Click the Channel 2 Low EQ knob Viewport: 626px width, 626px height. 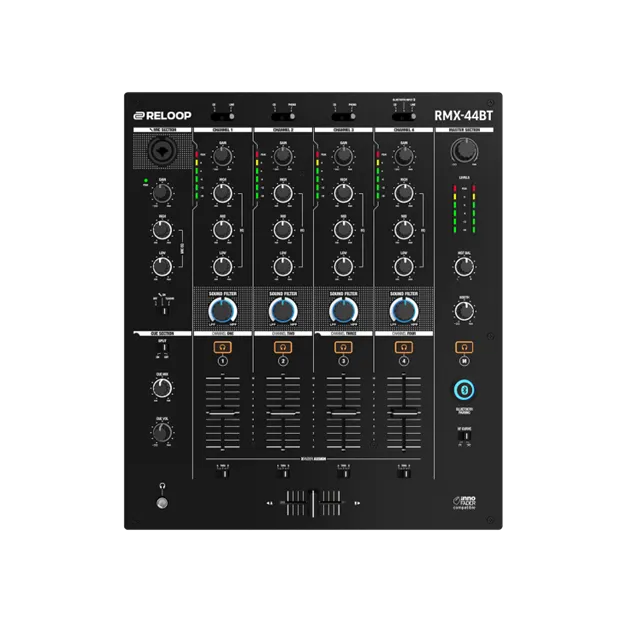283,267
